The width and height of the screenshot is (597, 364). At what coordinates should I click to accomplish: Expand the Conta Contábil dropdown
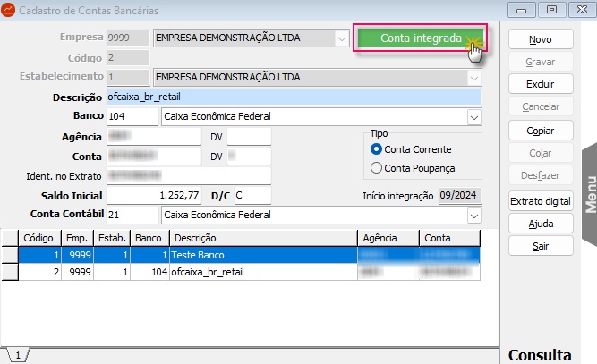(x=473, y=216)
